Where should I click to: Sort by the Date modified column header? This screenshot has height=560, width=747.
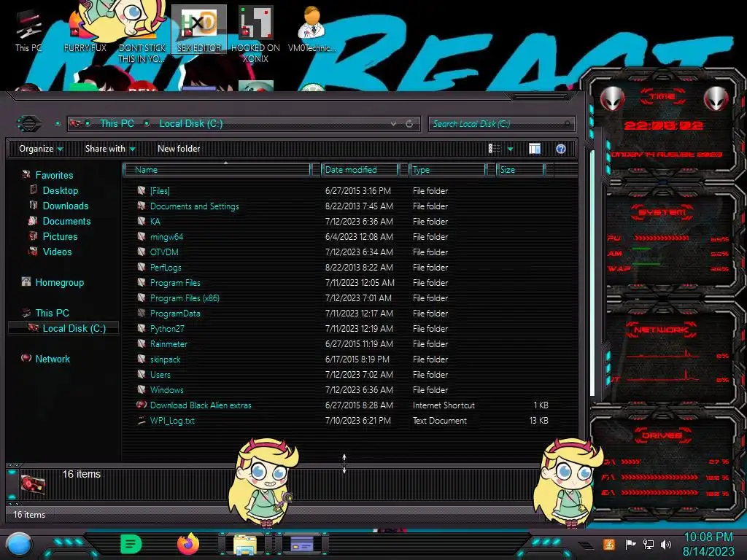tap(360, 169)
